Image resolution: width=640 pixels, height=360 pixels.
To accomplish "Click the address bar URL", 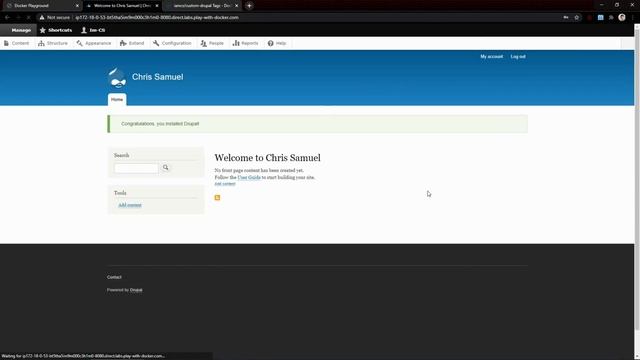I will pos(157,18).
